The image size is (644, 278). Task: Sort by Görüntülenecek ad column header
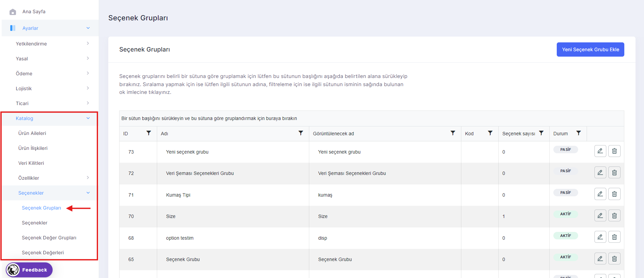point(333,134)
